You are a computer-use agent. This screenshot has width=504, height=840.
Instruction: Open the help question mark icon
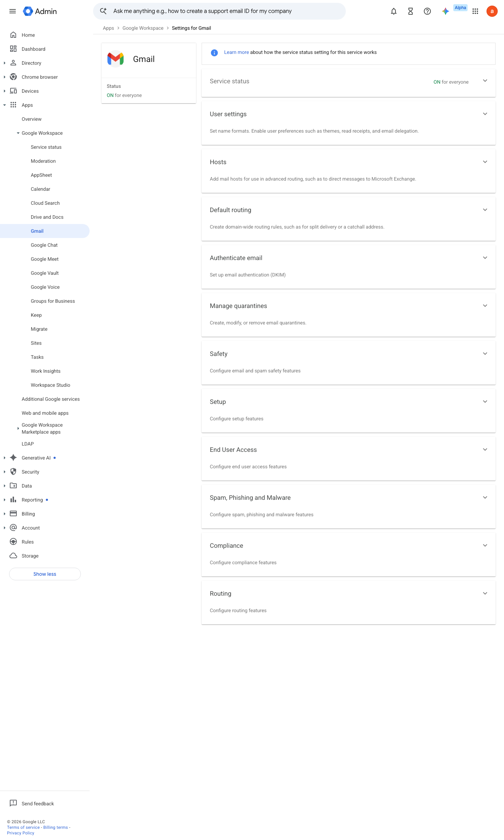tap(427, 11)
